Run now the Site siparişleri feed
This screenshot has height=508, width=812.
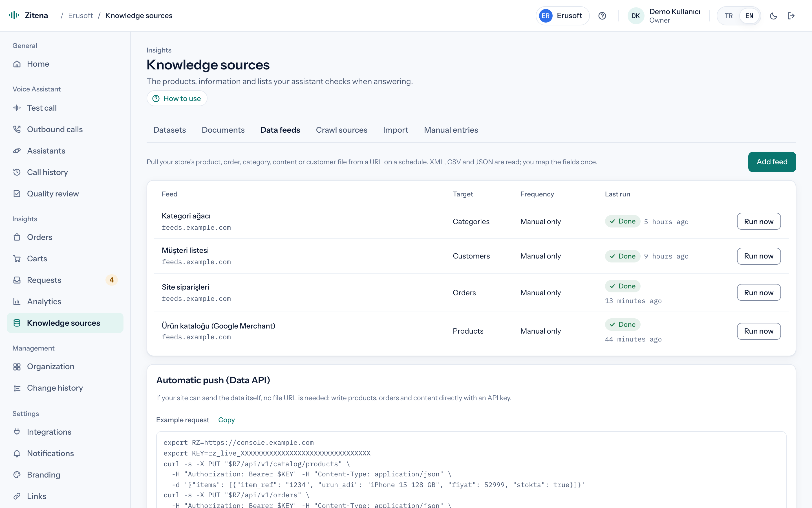pyautogui.click(x=759, y=293)
